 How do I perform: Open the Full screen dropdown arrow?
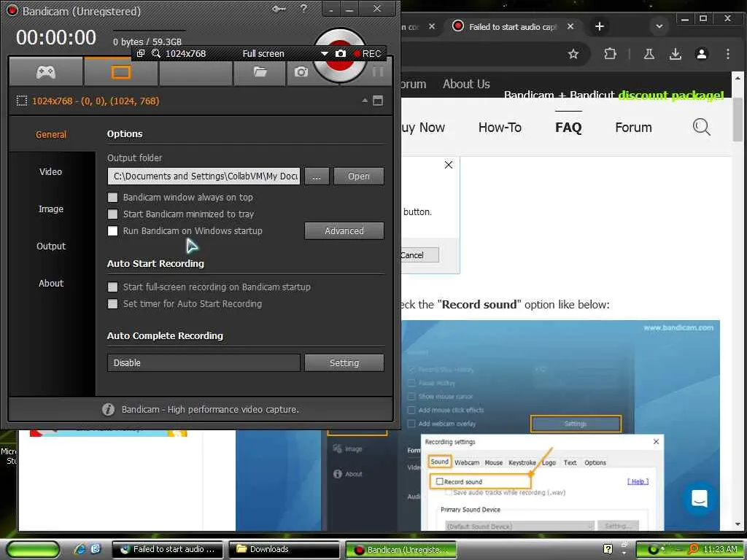pyautogui.click(x=325, y=53)
